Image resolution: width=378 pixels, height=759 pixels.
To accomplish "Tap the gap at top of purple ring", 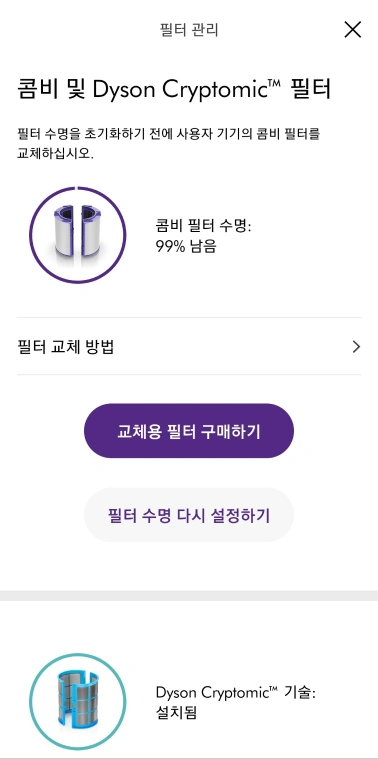I will pos(77,186).
